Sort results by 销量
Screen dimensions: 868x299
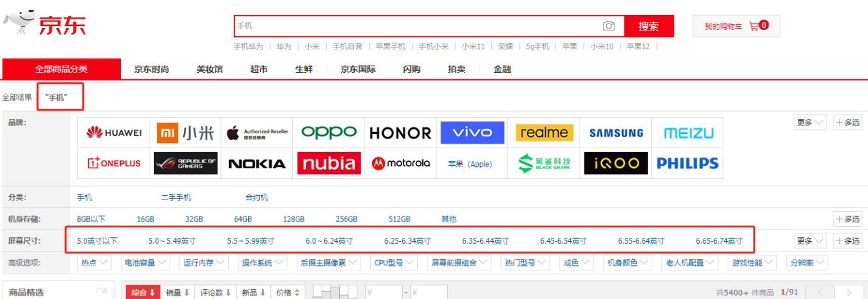point(177,292)
